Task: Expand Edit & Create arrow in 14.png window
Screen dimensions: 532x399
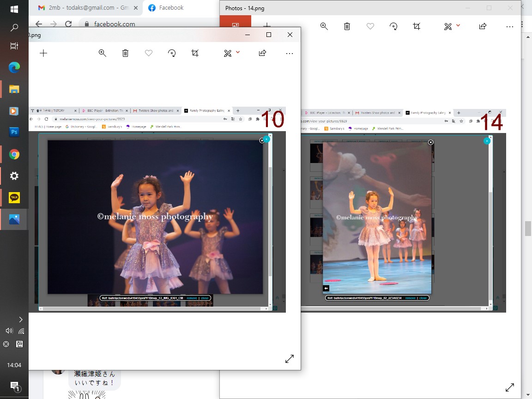Action: point(458,25)
